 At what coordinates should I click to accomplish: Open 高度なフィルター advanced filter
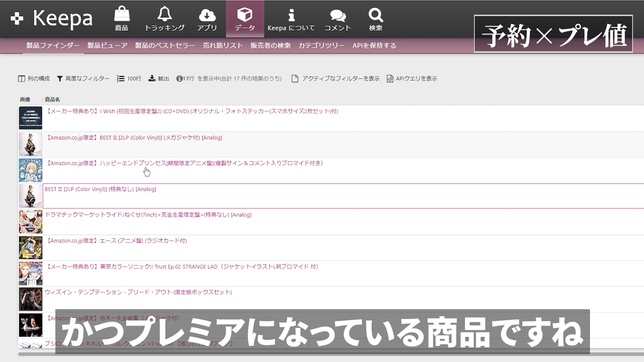click(83, 78)
